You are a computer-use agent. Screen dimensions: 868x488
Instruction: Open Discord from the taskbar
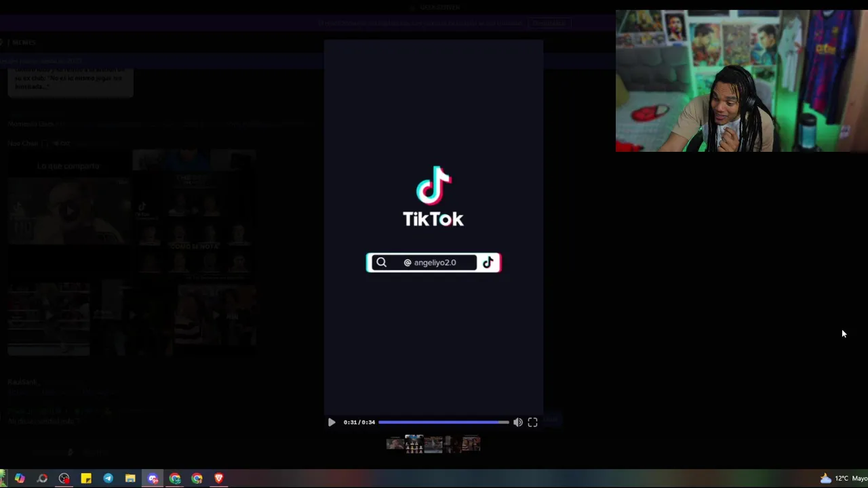[x=153, y=479]
